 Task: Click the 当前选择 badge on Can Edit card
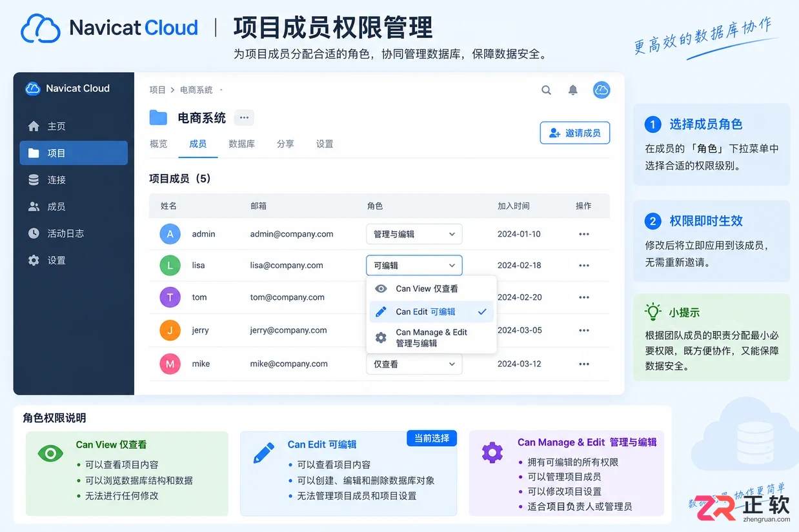[432, 438]
